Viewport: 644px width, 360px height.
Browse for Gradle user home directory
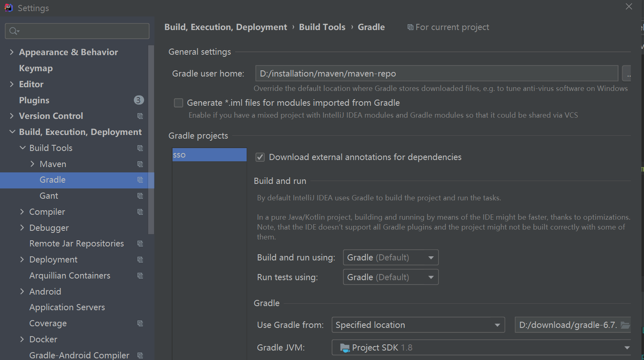point(626,74)
